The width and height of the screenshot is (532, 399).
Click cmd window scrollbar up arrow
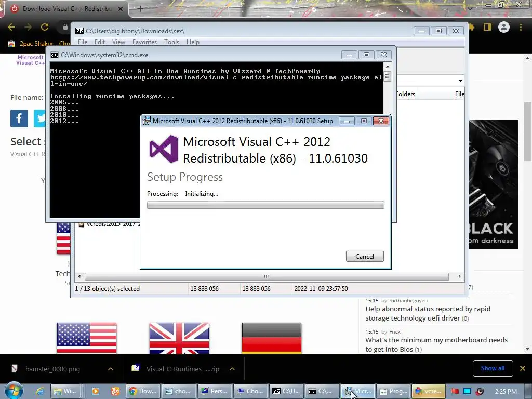pyautogui.click(x=388, y=66)
